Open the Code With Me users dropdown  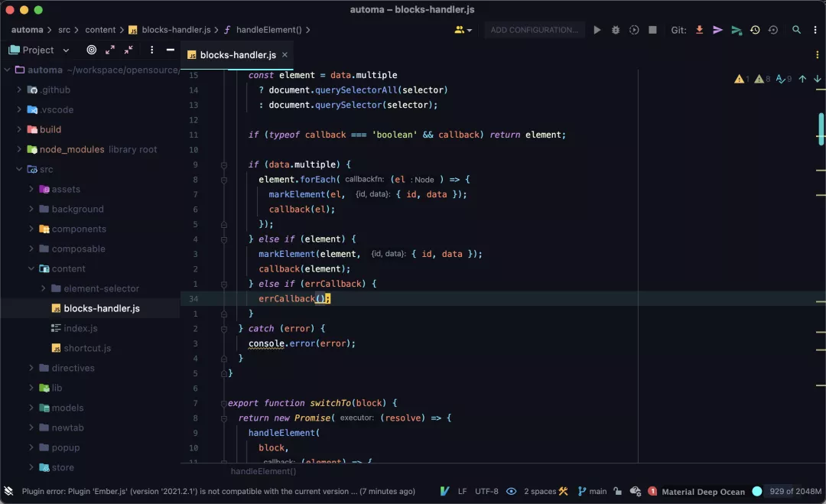pyautogui.click(x=463, y=30)
